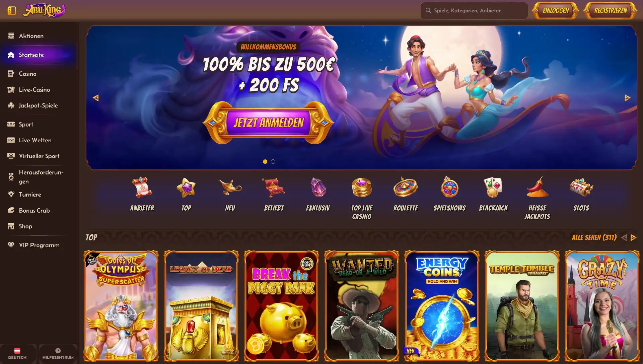Open the Exklusiv purple gem category
Image resolution: width=643 pixels, height=364 pixels.
click(318, 188)
